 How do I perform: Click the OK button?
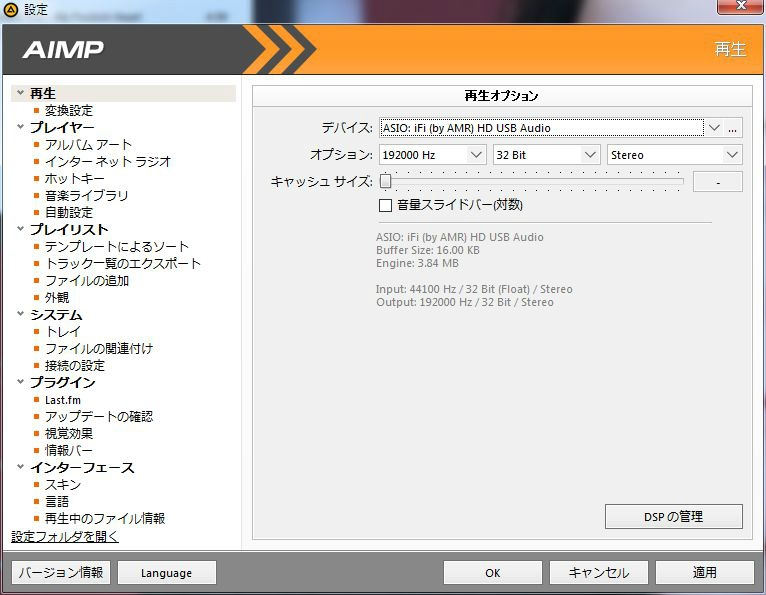[x=492, y=573]
